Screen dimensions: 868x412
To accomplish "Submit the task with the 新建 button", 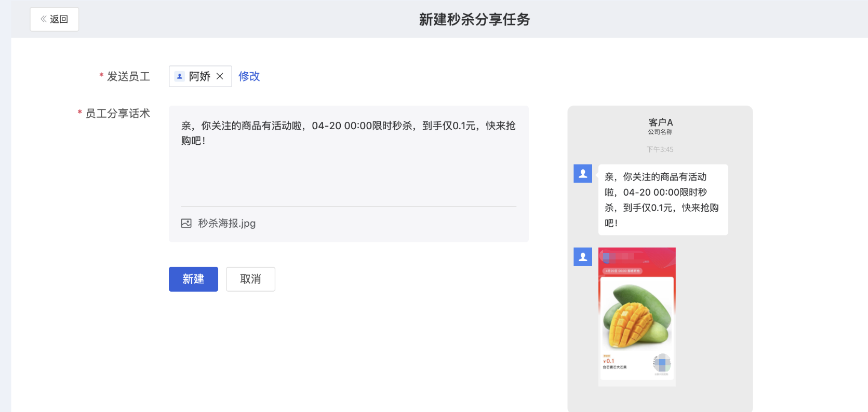I will point(193,279).
